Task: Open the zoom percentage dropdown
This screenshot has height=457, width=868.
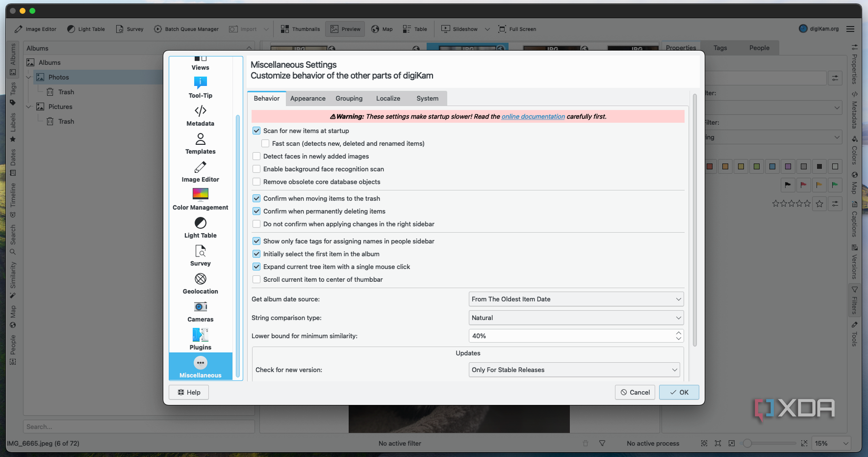Action: coord(832,443)
